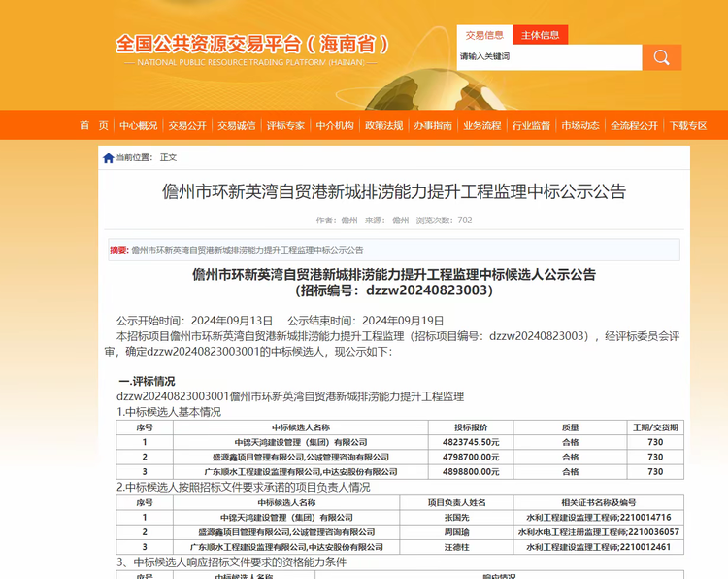
Task: Switch to 主体信息 search tab
Action: tap(540, 35)
